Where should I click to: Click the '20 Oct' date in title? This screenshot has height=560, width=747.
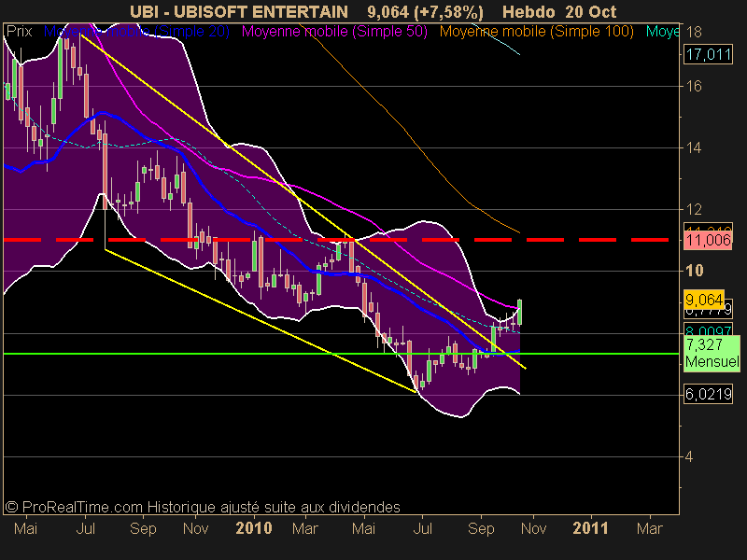point(591,12)
